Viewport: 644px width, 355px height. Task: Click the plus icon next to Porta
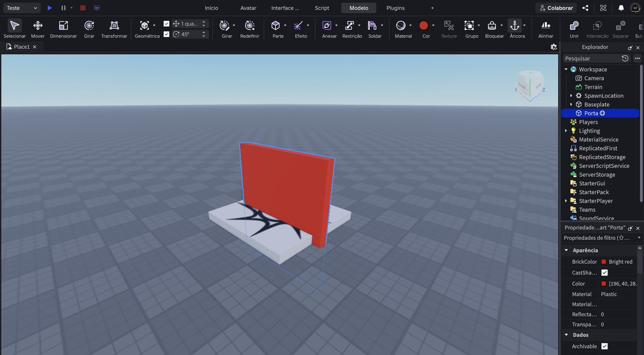[x=603, y=113]
